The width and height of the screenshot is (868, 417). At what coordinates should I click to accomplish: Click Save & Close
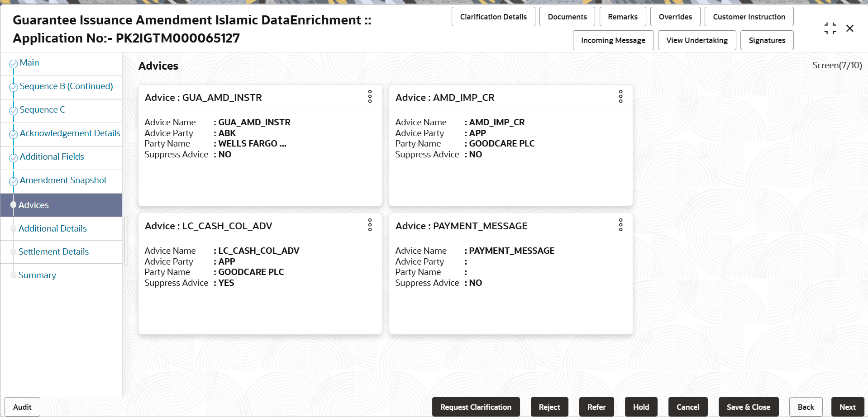(749, 407)
